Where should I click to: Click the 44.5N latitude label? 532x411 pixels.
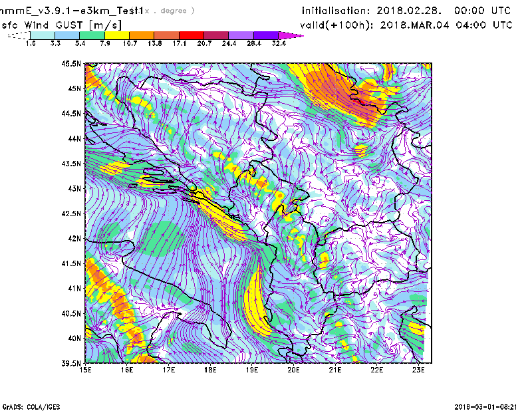tap(71, 114)
